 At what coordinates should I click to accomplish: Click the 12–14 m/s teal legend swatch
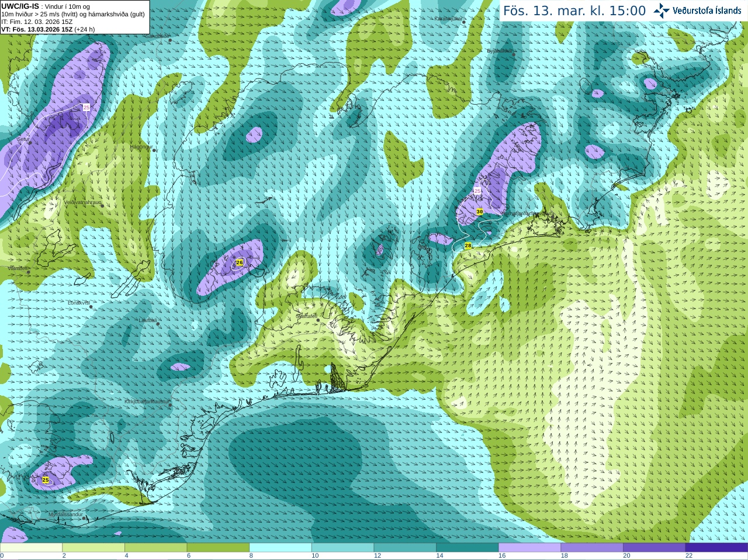(405, 548)
